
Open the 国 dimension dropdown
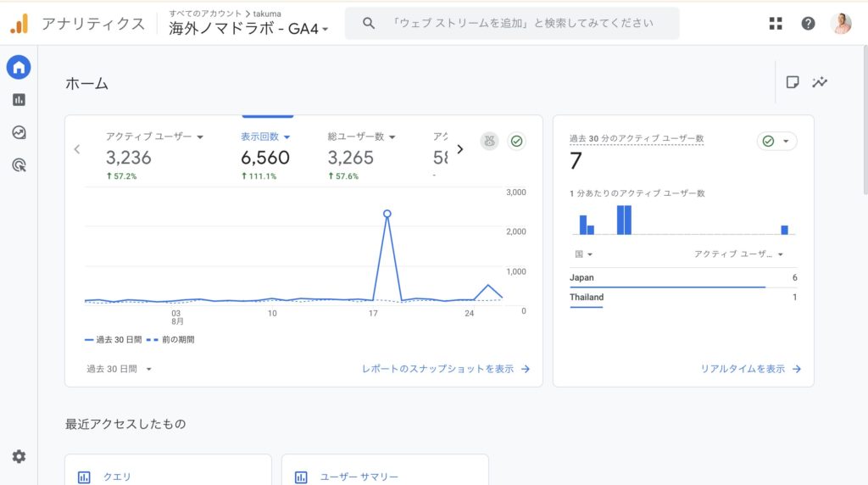pyautogui.click(x=583, y=254)
